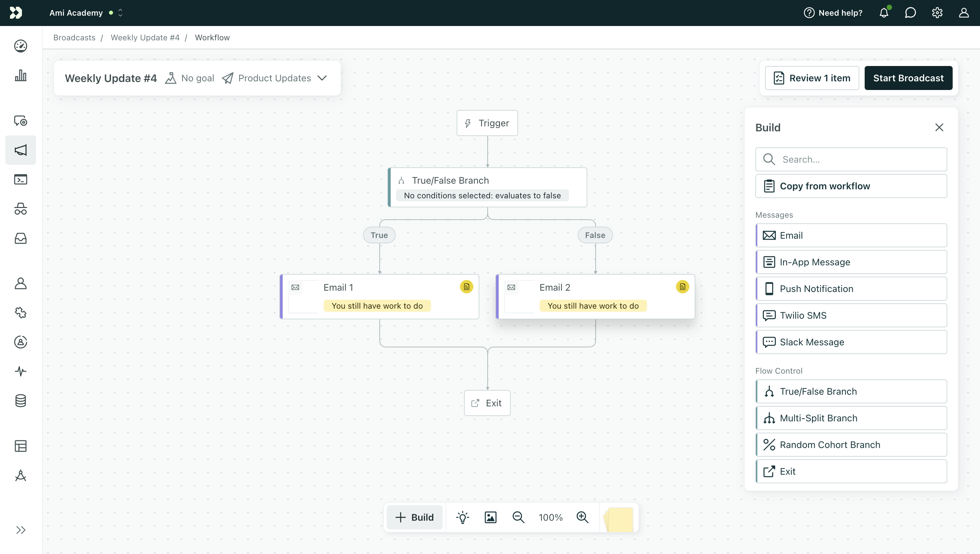Open the analytics bar chart sidebar icon

coord(21,75)
